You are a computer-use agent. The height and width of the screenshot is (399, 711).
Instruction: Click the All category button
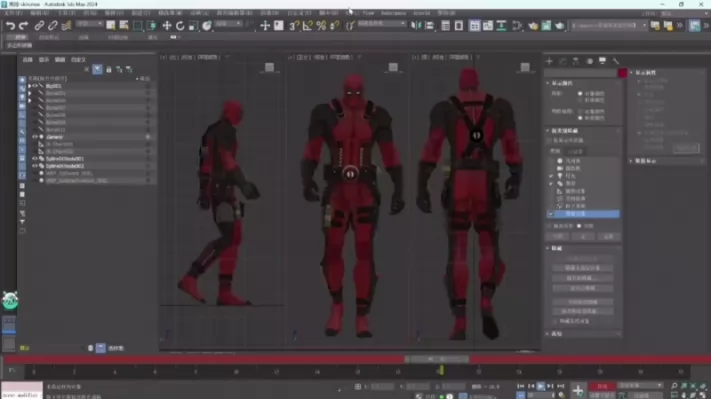click(558, 237)
